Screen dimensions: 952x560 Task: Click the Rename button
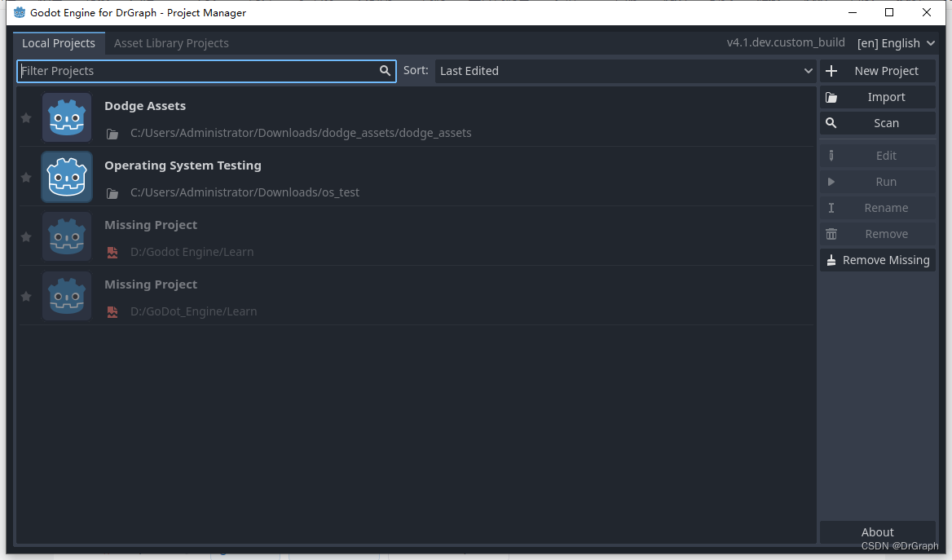877,208
